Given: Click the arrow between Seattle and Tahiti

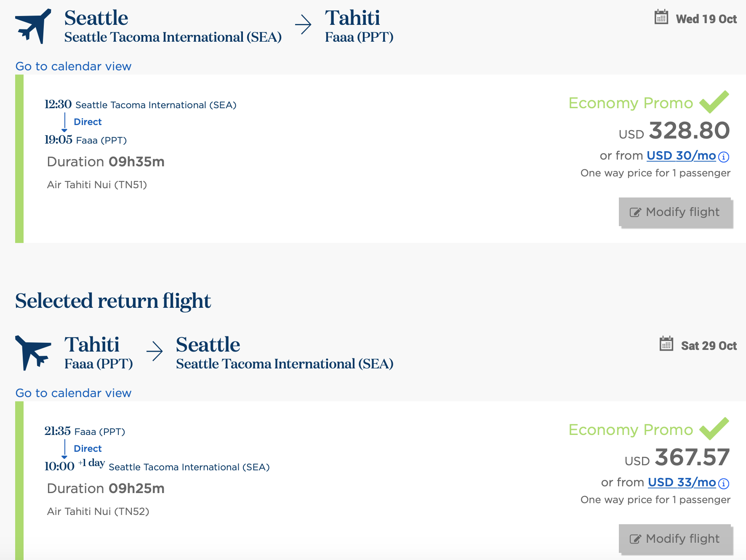Looking at the screenshot, I should pos(303,24).
